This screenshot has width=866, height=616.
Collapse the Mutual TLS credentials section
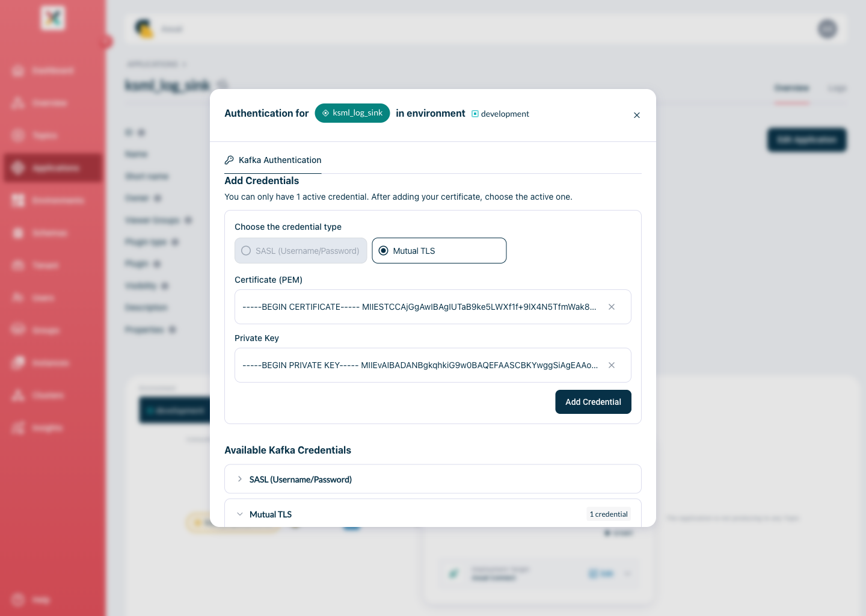(433, 513)
